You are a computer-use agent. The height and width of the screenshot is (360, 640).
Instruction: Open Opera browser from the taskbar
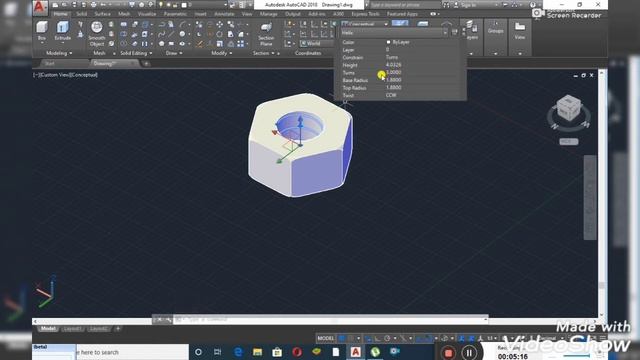(x=297, y=352)
